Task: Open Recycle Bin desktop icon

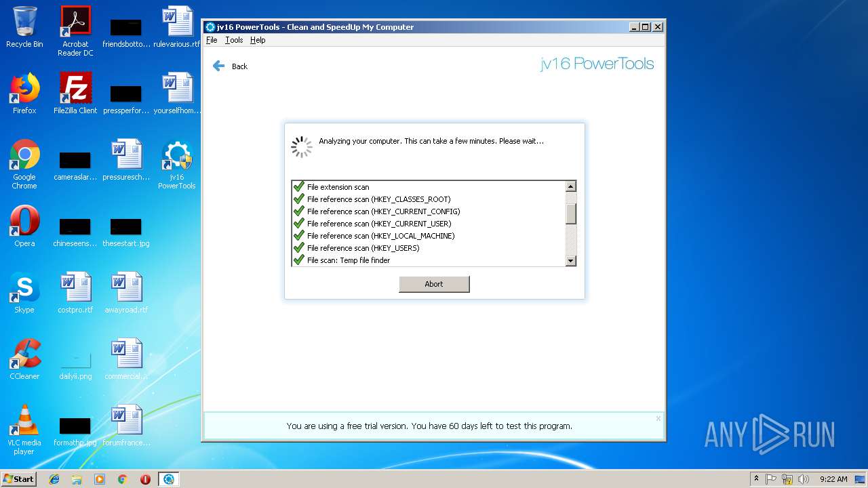Action: click(x=24, y=27)
